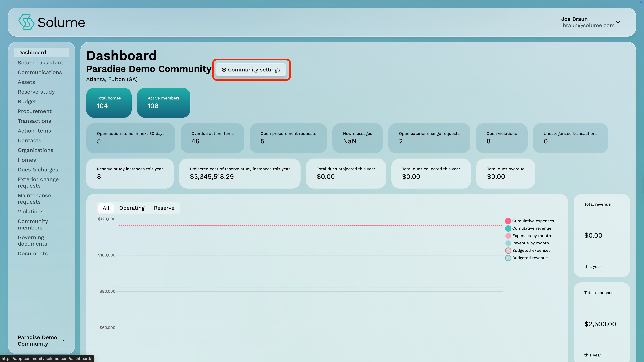Switch to the Reserve chart tab
The image size is (644, 362).
point(164,208)
